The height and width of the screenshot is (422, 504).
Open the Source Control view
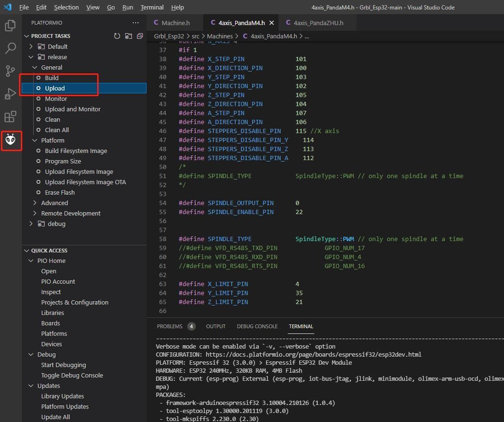pyautogui.click(x=10, y=71)
